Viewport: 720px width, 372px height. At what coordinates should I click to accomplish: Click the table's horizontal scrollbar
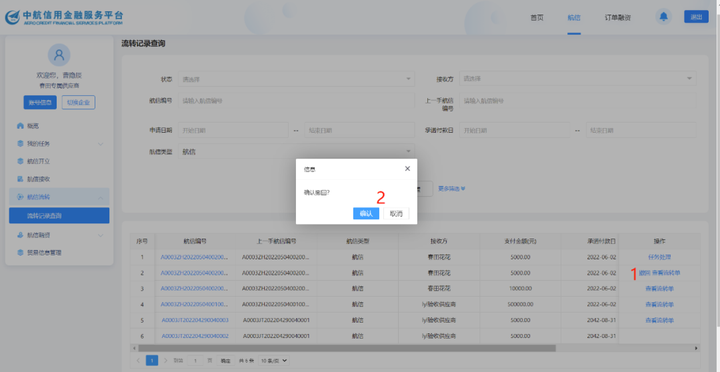pyautogui.click(x=347, y=348)
